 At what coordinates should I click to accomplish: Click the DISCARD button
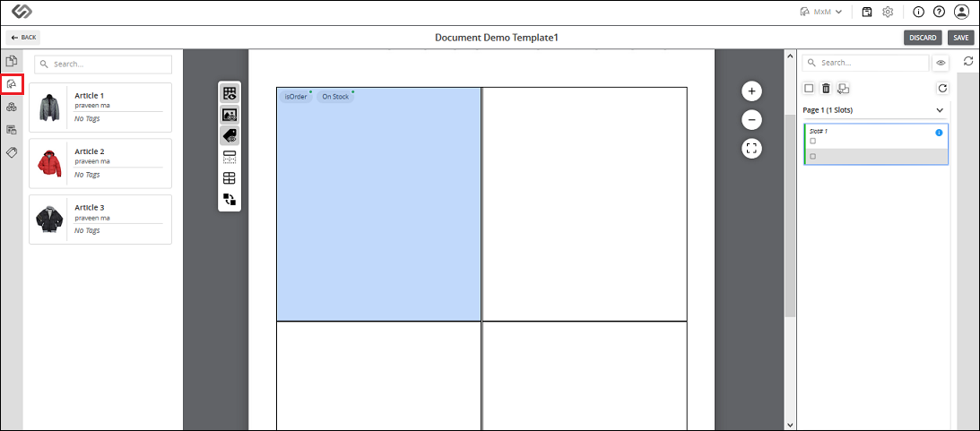click(923, 38)
